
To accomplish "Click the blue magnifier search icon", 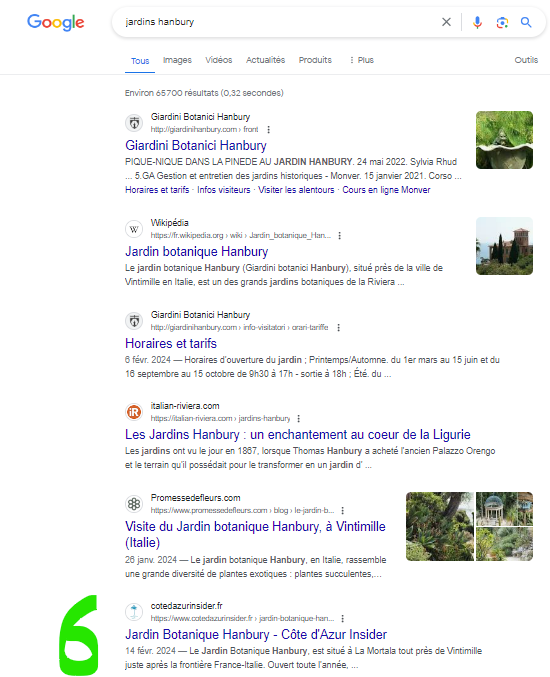I will point(526,22).
